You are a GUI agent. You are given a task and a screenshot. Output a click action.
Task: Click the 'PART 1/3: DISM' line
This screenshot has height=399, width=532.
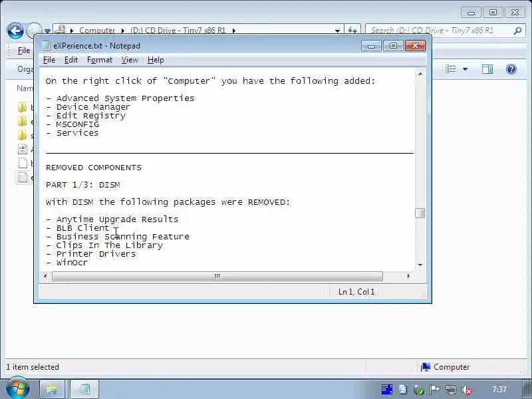click(82, 185)
